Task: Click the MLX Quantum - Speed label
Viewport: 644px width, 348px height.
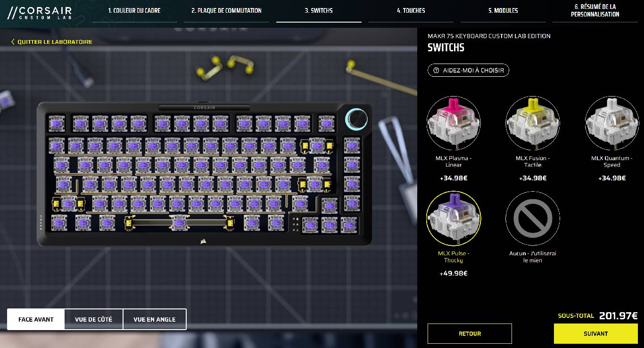Action: pyautogui.click(x=612, y=162)
